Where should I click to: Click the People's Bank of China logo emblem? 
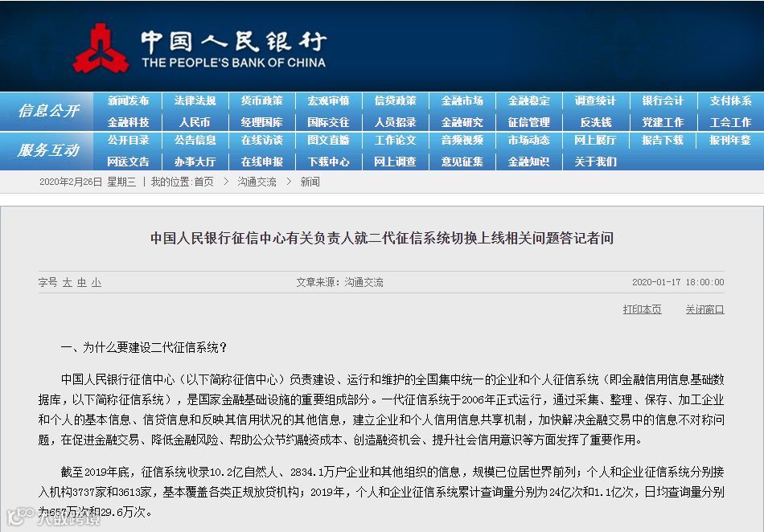(x=101, y=49)
